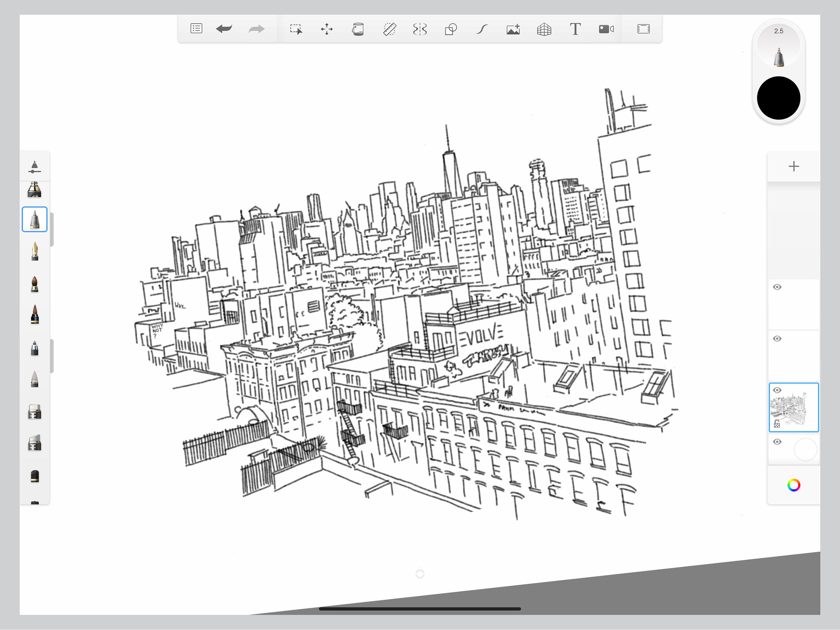Enable the Symmetry tool

pos(420,29)
